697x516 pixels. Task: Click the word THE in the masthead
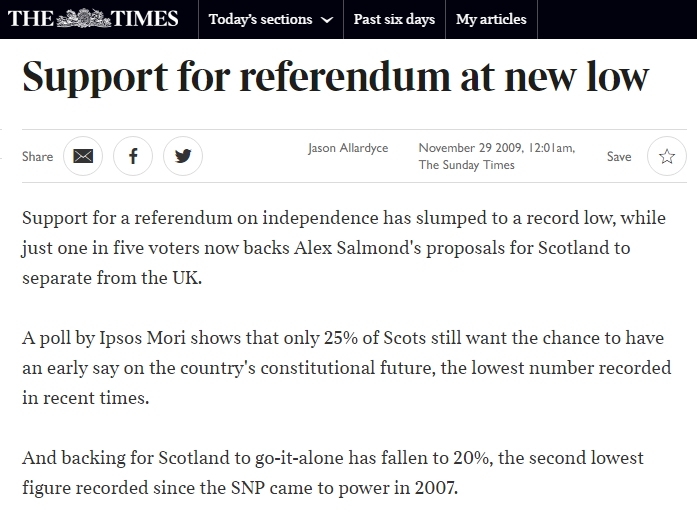coord(31,19)
